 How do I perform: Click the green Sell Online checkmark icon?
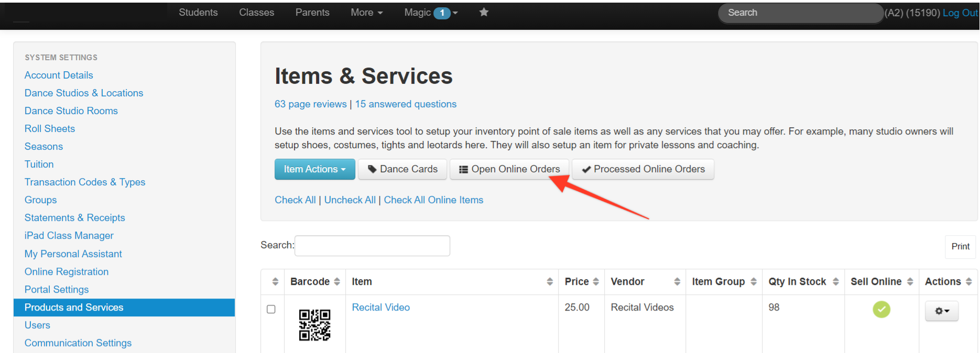[x=881, y=310]
